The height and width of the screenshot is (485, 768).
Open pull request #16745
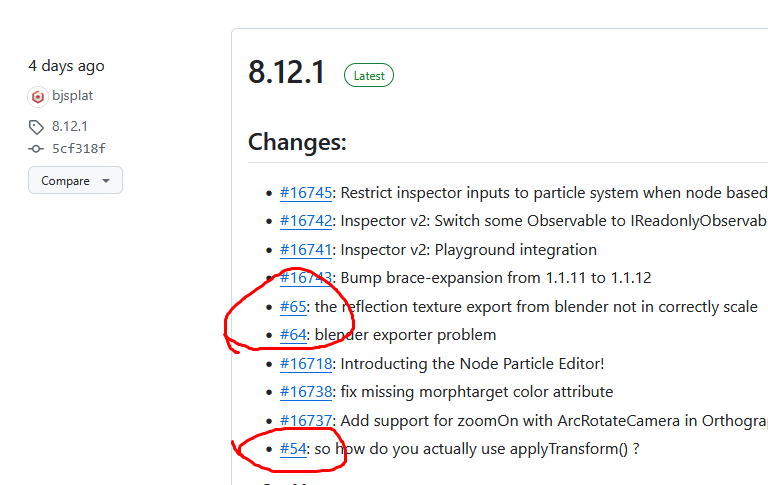(x=305, y=193)
